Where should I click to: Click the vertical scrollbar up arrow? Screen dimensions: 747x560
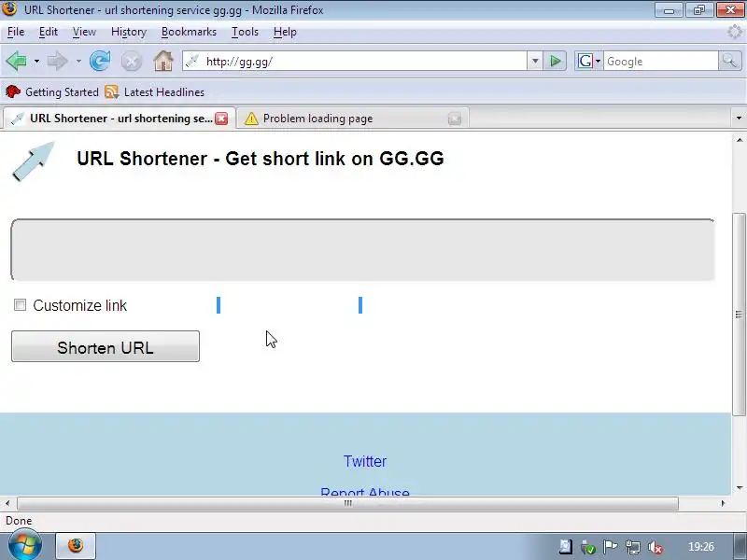point(739,140)
